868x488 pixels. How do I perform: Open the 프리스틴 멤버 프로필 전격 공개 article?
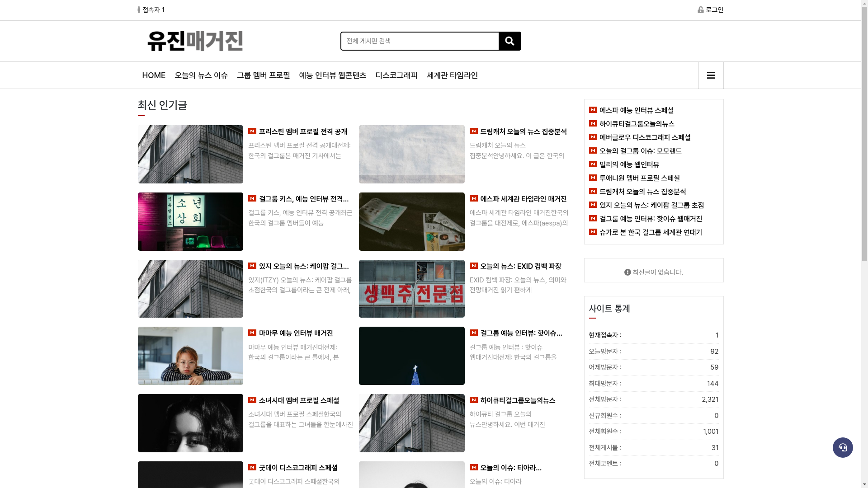coord(303,131)
